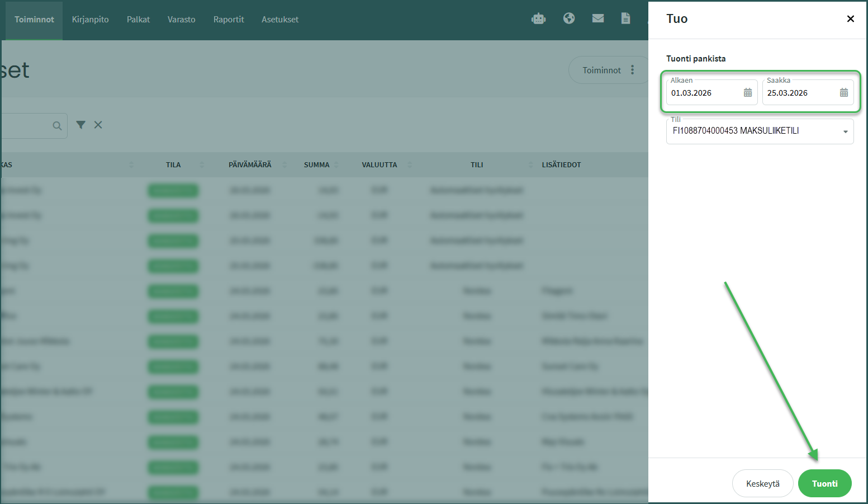Image resolution: width=868 pixels, height=504 pixels.
Task: Click the Keskeytä cancel button
Action: pos(762,483)
